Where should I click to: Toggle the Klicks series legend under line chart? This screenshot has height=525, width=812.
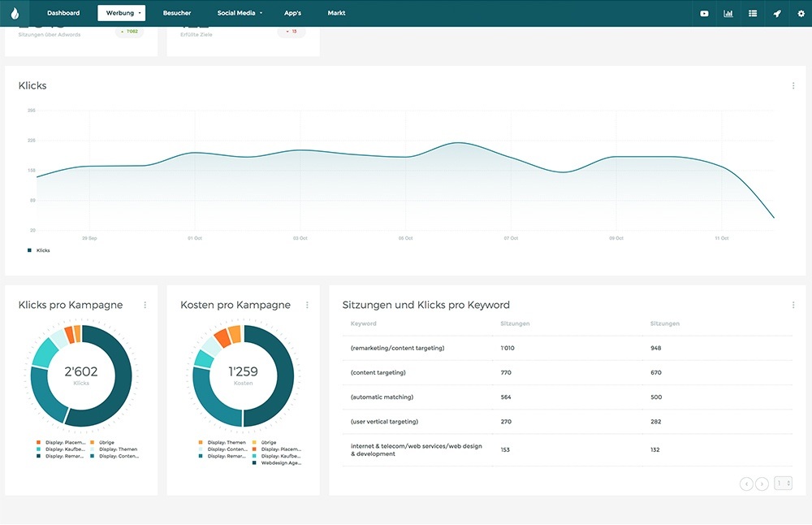39,250
